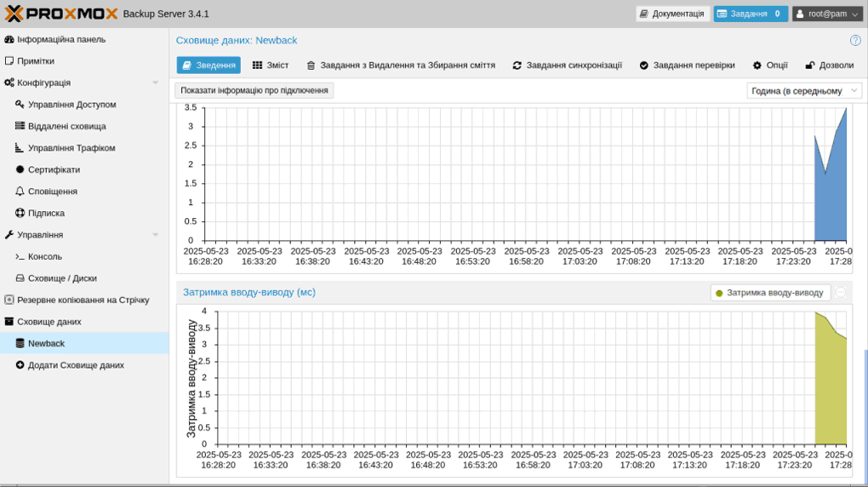868x487 pixels.
Task: Click the vertical scrollbar of the summary panel
Action: [865, 409]
